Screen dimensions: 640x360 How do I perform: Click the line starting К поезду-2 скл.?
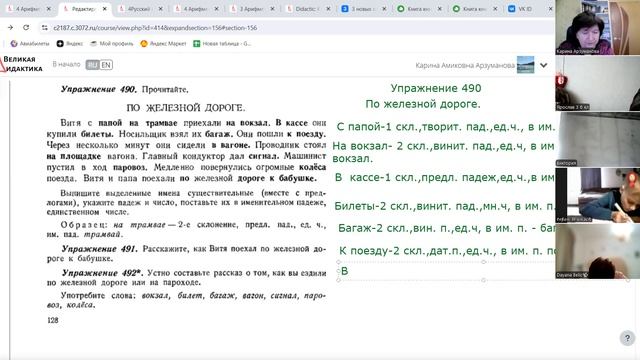pyautogui.click(x=447, y=251)
